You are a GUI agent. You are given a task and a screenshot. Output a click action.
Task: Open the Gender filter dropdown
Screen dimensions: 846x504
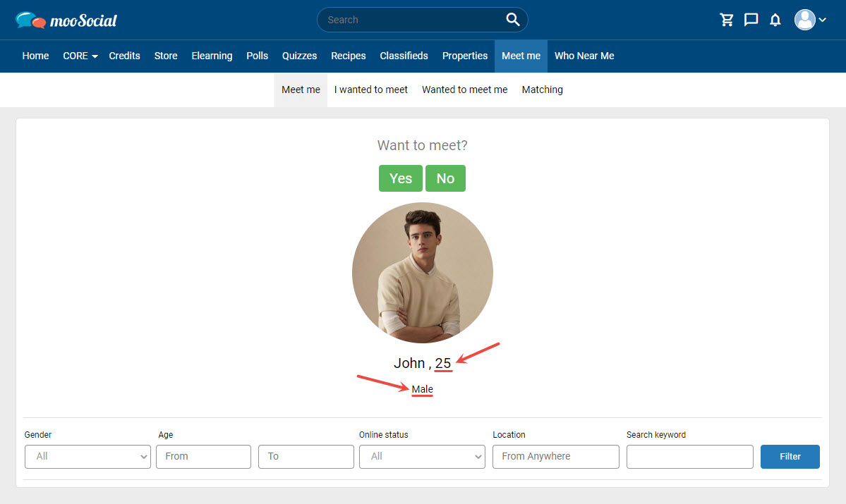[x=88, y=457]
